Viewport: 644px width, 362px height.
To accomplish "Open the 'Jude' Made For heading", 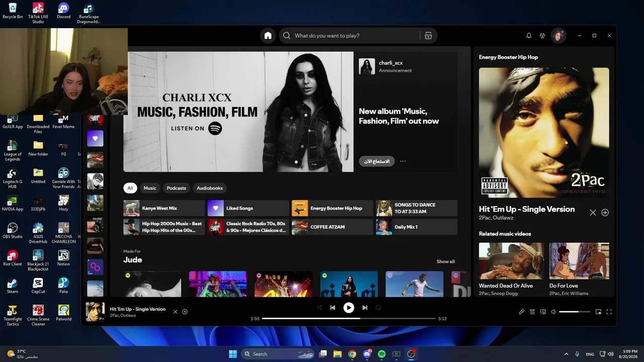I will (133, 260).
